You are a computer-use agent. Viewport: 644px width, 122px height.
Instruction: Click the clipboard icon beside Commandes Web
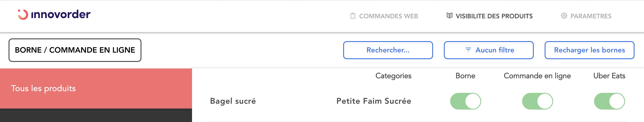(x=353, y=16)
